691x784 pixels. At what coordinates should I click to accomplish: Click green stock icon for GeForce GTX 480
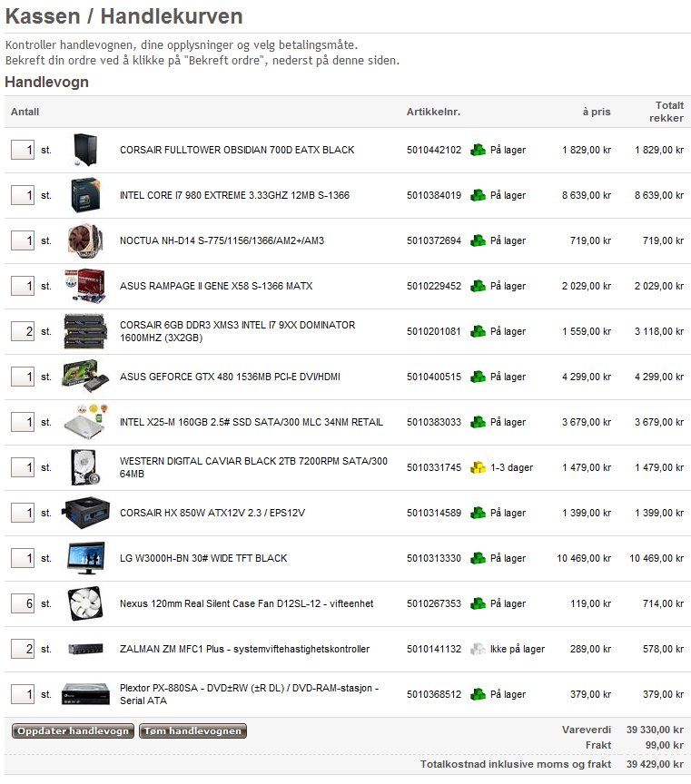tap(478, 377)
